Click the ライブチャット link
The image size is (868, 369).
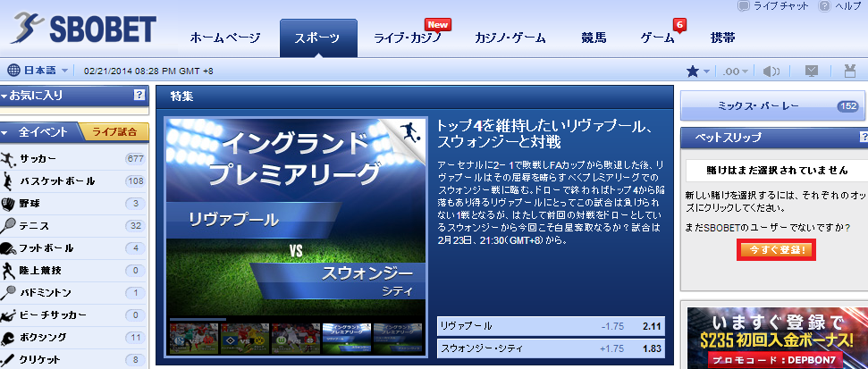(x=781, y=6)
